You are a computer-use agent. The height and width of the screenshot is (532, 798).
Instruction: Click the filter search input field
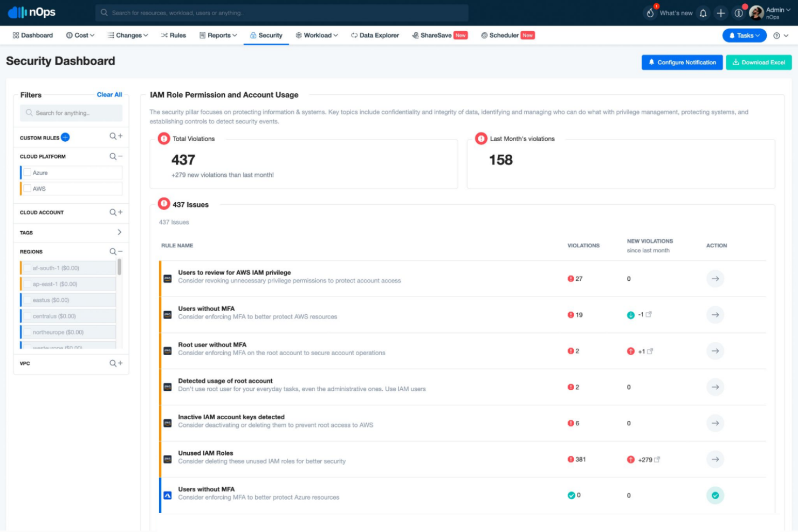click(71, 113)
